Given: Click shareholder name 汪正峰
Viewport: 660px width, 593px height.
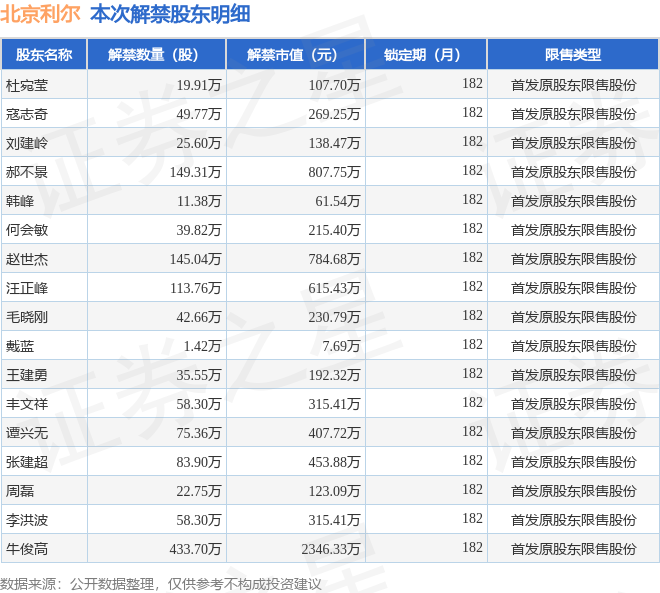Looking at the screenshot, I should (27, 288).
